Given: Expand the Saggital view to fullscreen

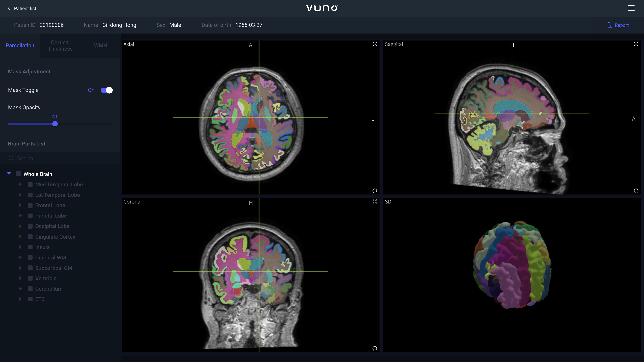Looking at the screenshot, I should tap(636, 44).
